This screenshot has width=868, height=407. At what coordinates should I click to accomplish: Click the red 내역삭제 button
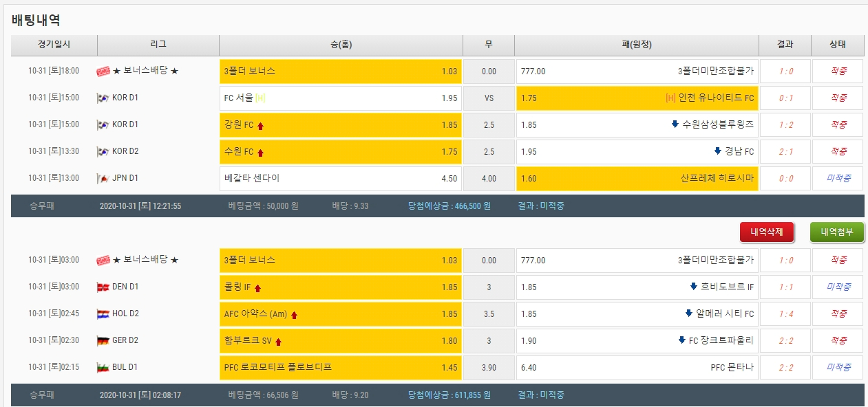pyautogui.click(x=767, y=232)
